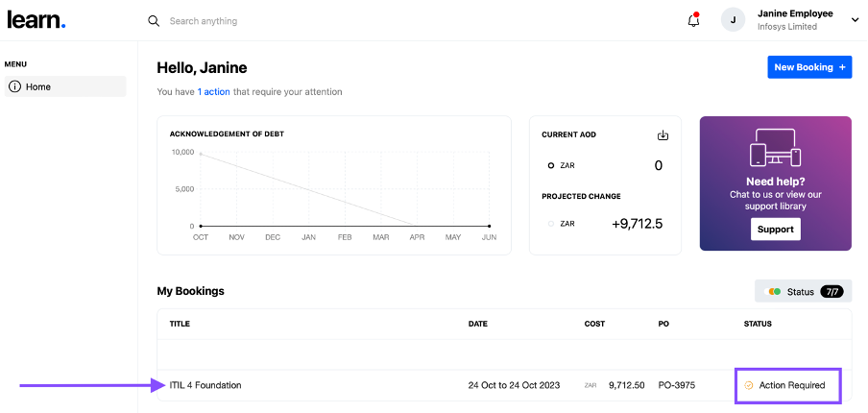Screen dimensions: 868x413
Task: Click the New Booking button
Action: (809, 67)
